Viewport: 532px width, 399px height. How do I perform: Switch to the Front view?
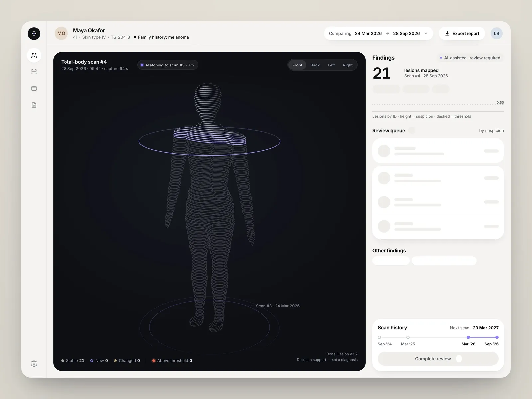[x=297, y=65]
